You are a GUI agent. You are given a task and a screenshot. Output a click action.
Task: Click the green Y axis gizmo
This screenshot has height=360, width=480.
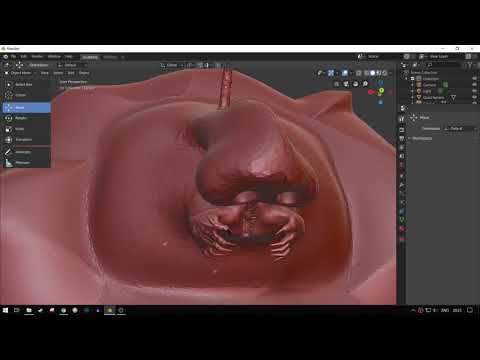point(381,90)
